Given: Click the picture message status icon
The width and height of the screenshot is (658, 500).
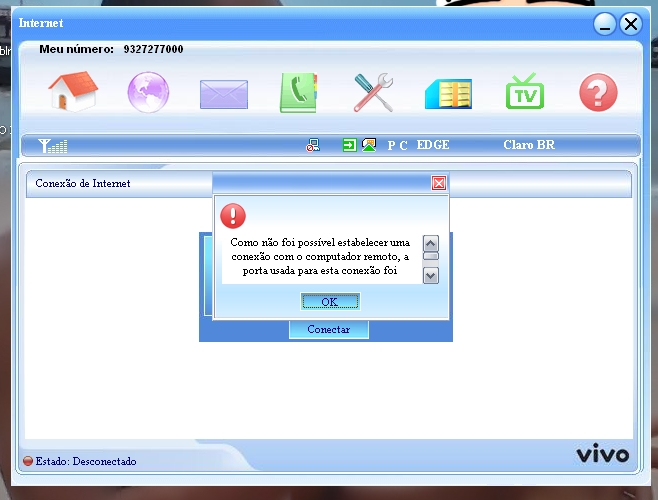Looking at the screenshot, I should (x=369, y=145).
